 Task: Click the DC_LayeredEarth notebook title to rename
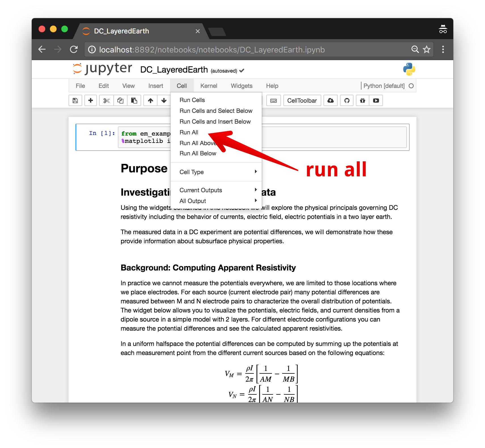pyautogui.click(x=174, y=70)
